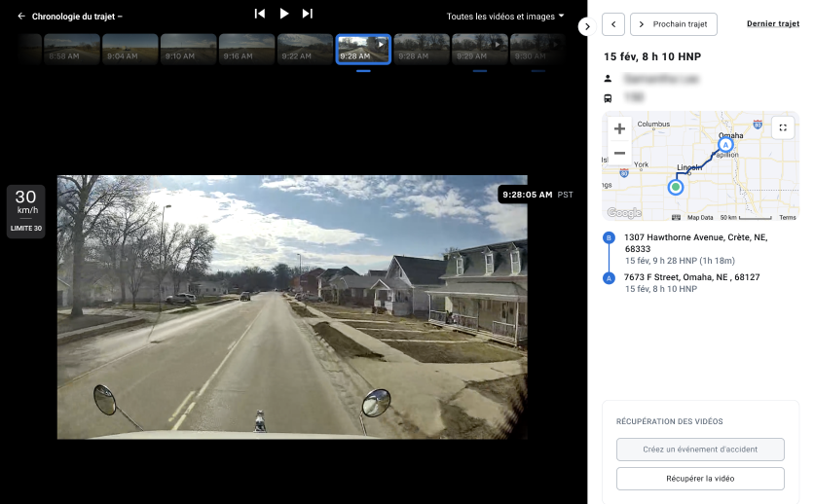Click the A origin stop marker in list
This screenshot has width=814, height=504.
coord(609,278)
